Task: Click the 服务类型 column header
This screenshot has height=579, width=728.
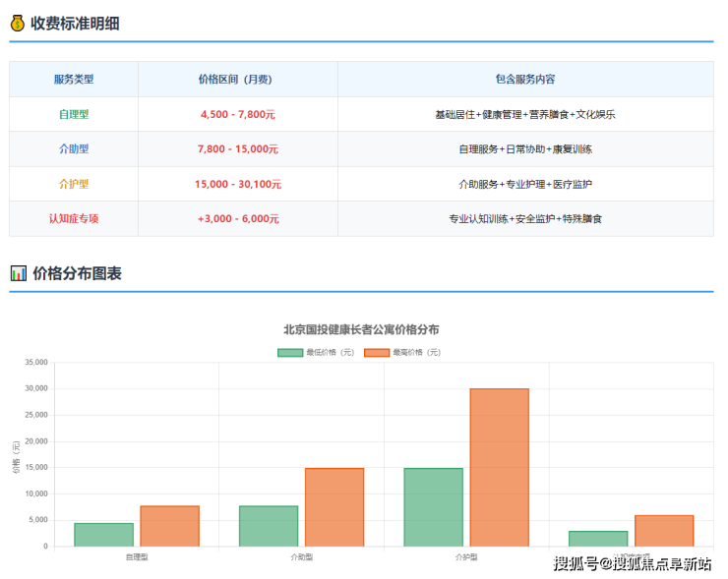Action: click(74, 79)
